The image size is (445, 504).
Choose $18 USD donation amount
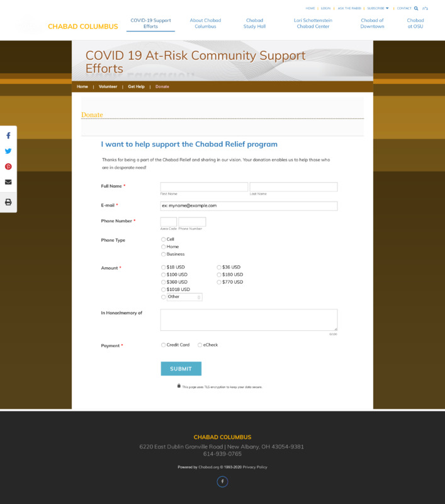tap(164, 267)
